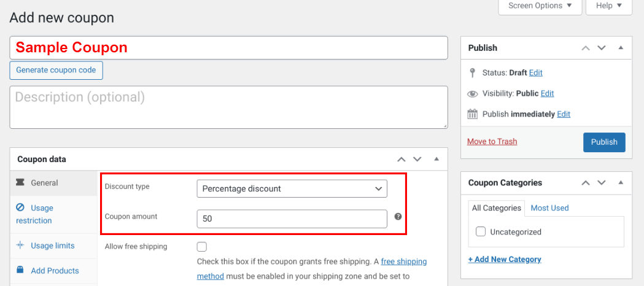
Task: Open the Discount type dropdown
Action: 292,188
